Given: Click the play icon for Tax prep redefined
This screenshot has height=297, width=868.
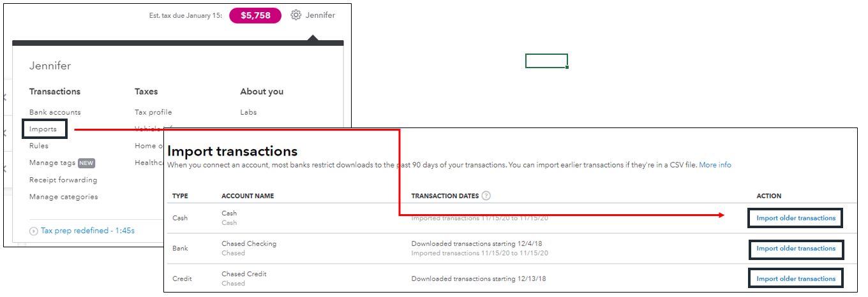Looking at the screenshot, I should [x=34, y=231].
